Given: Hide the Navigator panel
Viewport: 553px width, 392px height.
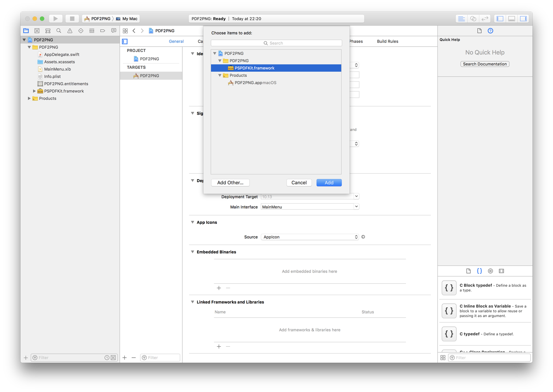Looking at the screenshot, I should 500,18.
